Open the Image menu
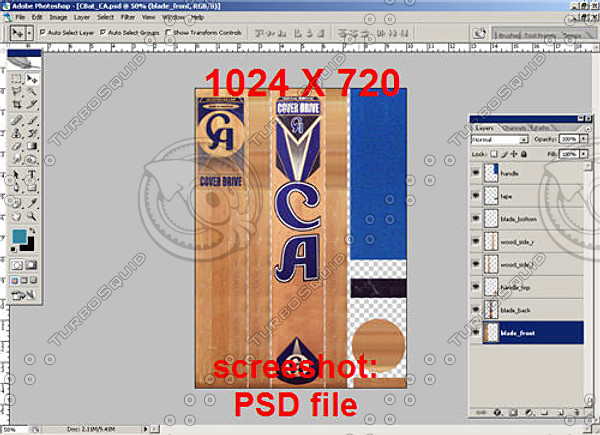Screen dimensions: 600x435 pos(58,17)
